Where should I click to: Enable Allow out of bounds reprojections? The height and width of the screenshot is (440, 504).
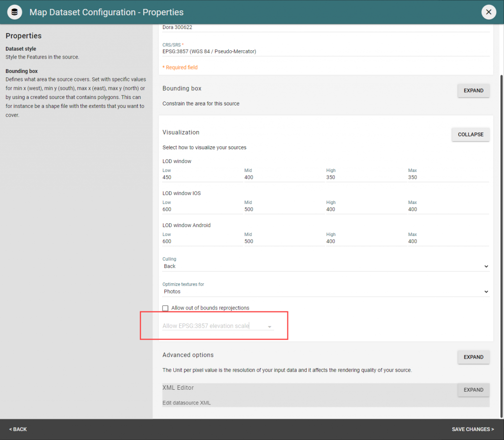tap(165, 308)
